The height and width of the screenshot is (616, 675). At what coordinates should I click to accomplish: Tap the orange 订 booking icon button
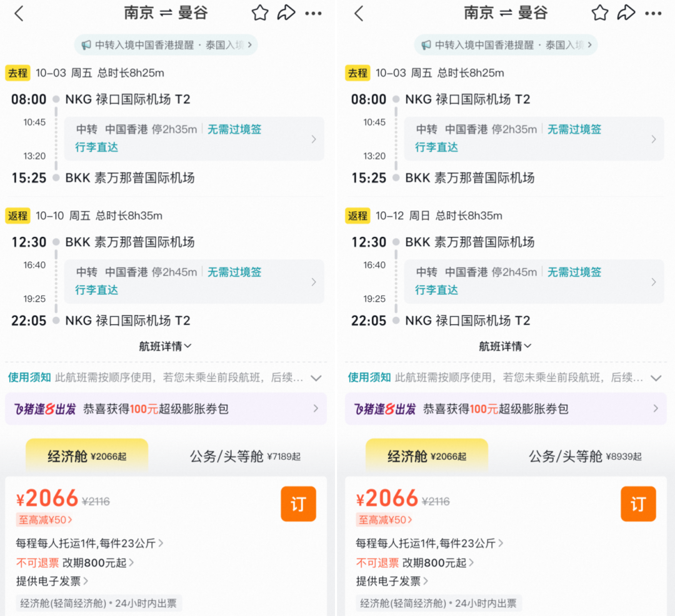298,504
